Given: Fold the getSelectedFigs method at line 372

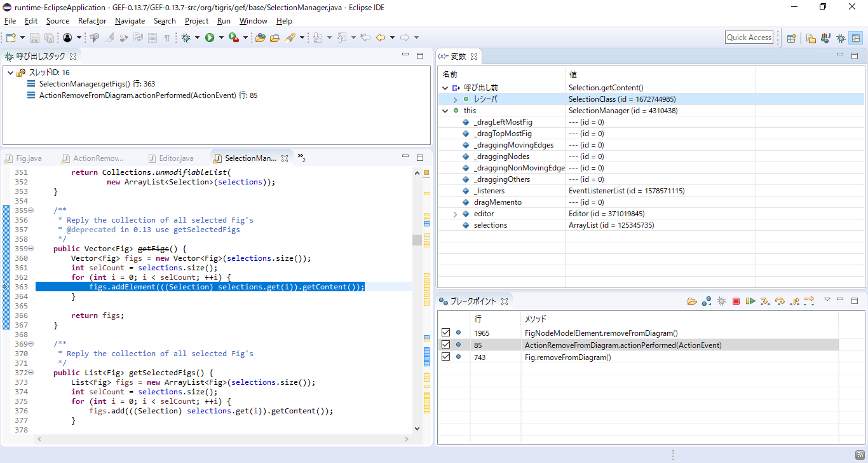Looking at the screenshot, I should point(31,373).
